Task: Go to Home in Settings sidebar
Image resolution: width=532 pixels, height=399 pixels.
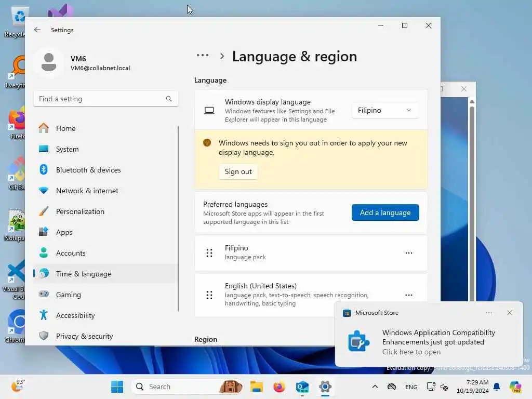Action: [x=105, y=128]
